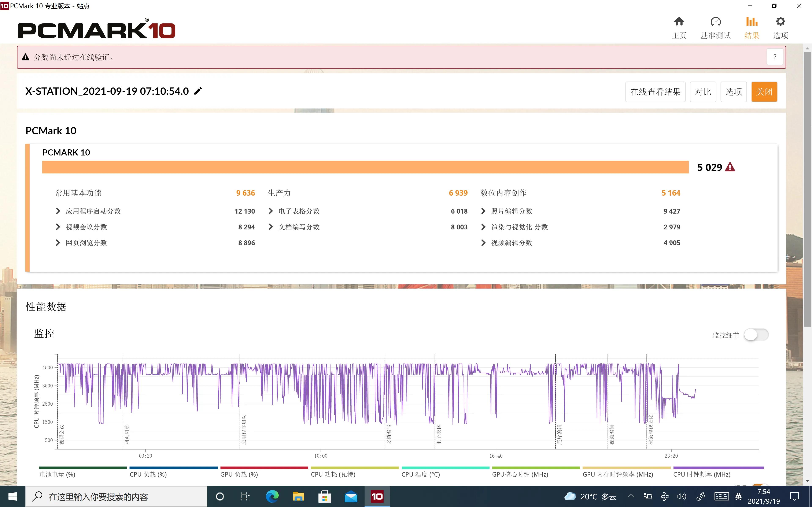This screenshot has height=507, width=812.
Task: Open File Explorer from the taskbar
Action: (298, 496)
